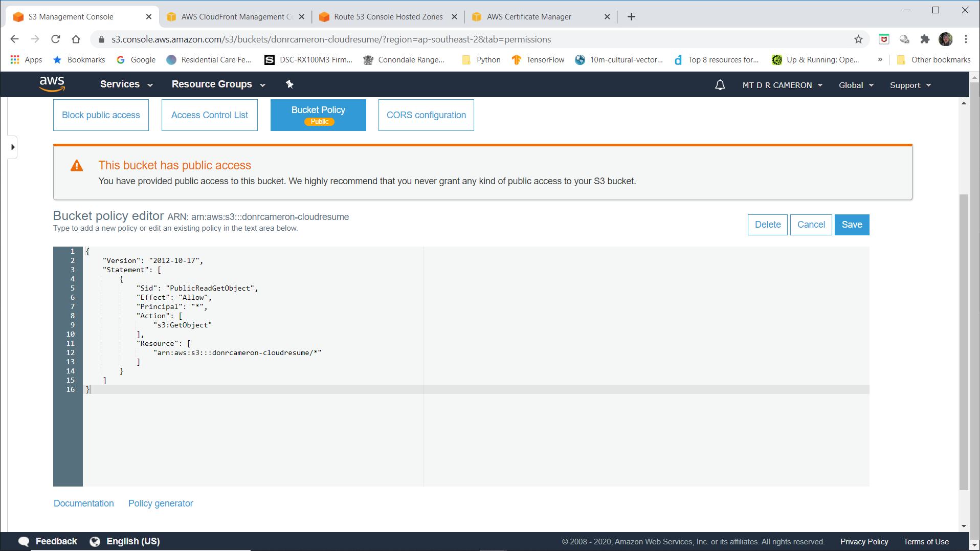Switch to AWS CloudFront Management tab
The height and width of the screenshot is (551, 980).
(237, 17)
